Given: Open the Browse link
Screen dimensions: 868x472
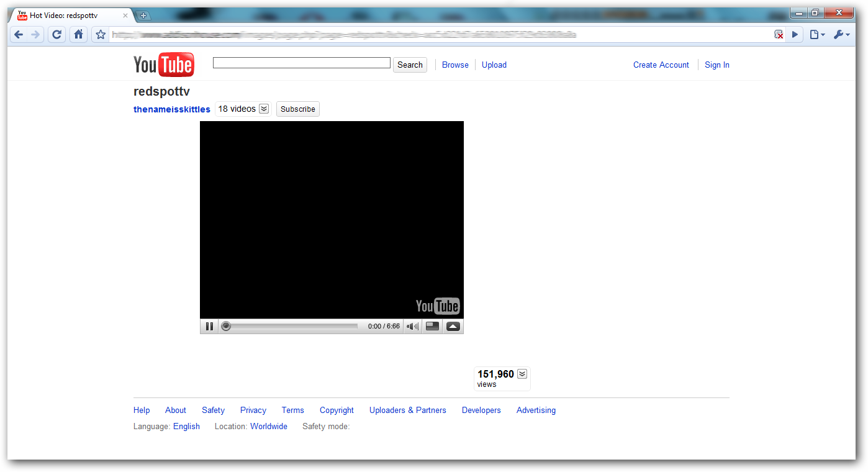Looking at the screenshot, I should coord(455,65).
